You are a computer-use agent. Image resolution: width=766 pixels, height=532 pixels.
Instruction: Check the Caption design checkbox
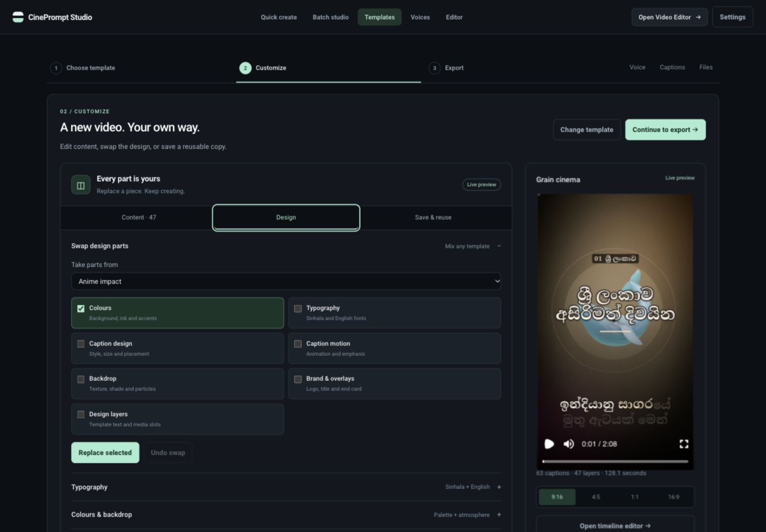pos(81,344)
